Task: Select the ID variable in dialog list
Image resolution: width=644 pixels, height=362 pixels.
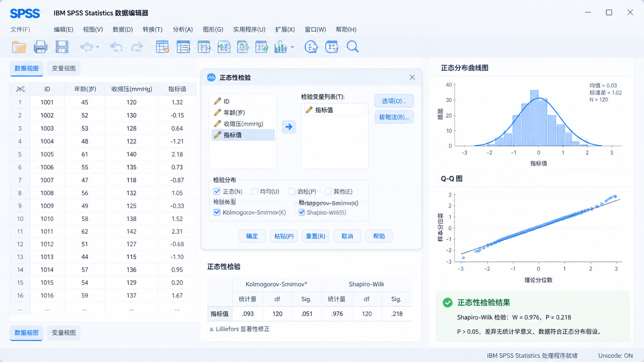Action: click(x=243, y=101)
